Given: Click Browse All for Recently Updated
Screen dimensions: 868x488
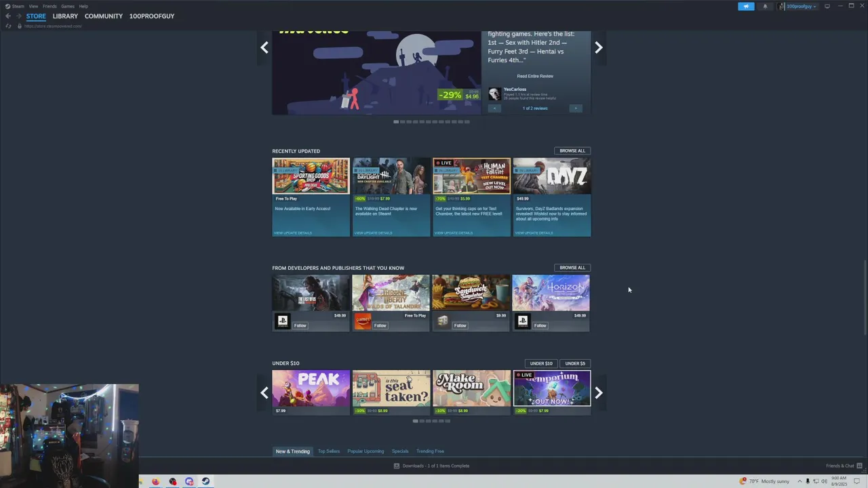Looking at the screenshot, I should [x=572, y=150].
